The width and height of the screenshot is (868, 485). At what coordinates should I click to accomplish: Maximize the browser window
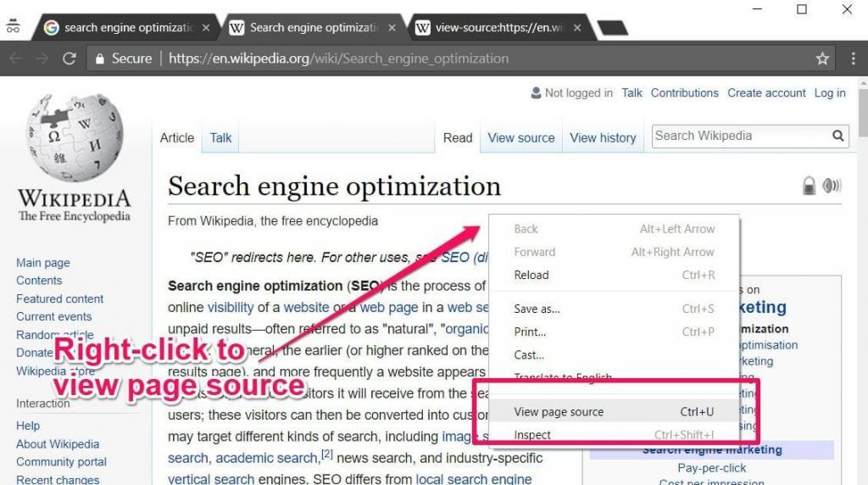coord(802,9)
